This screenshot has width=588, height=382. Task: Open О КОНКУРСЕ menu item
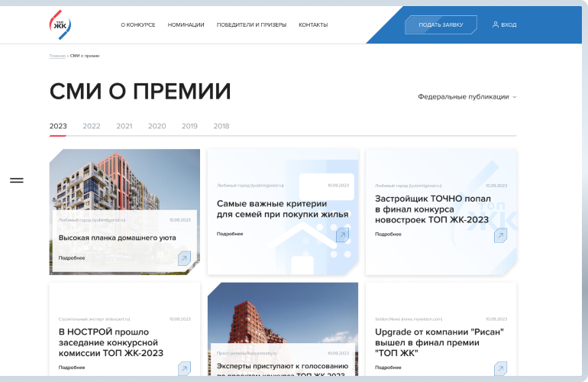point(137,25)
